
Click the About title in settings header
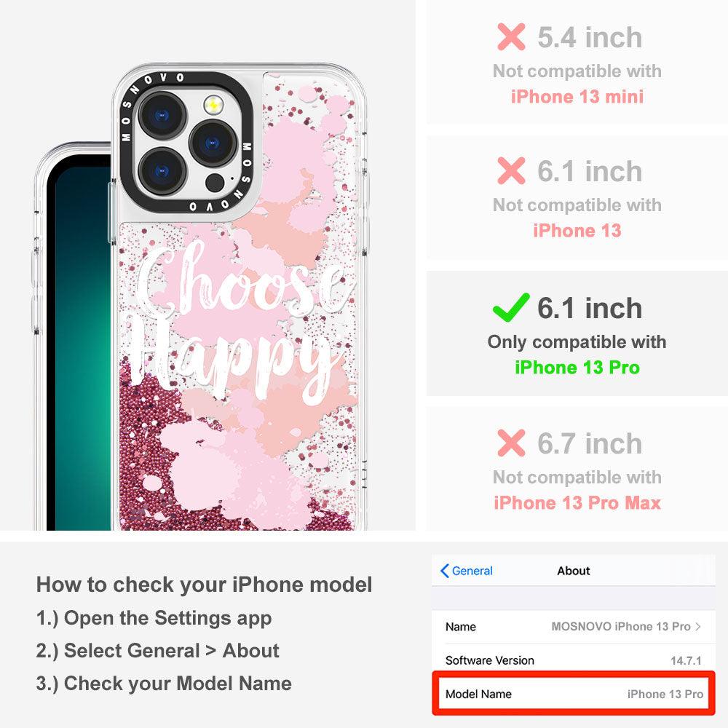[x=574, y=571]
